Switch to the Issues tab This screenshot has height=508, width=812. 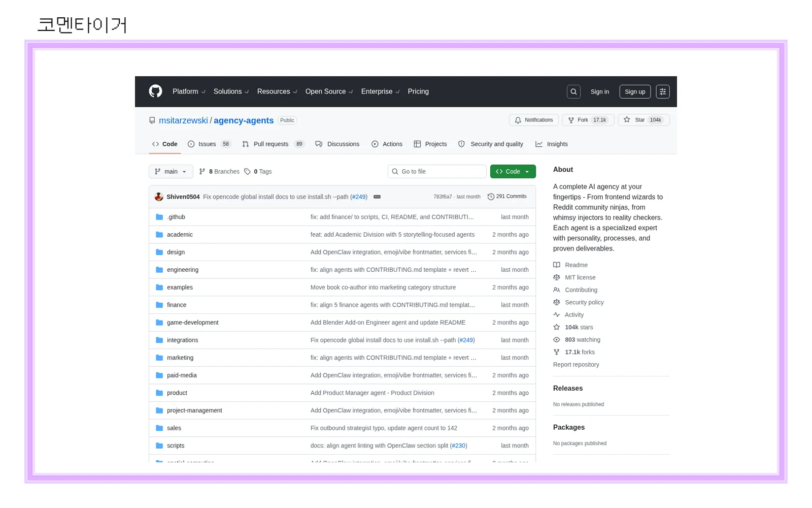(209, 144)
